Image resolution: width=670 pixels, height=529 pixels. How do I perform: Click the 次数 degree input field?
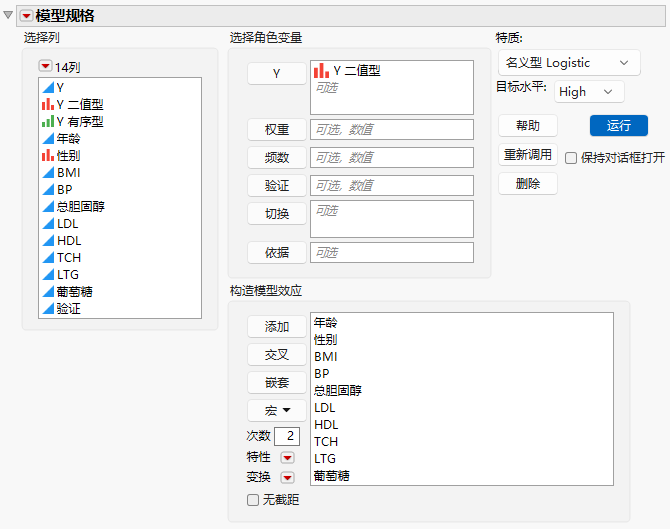coord(287,436)
